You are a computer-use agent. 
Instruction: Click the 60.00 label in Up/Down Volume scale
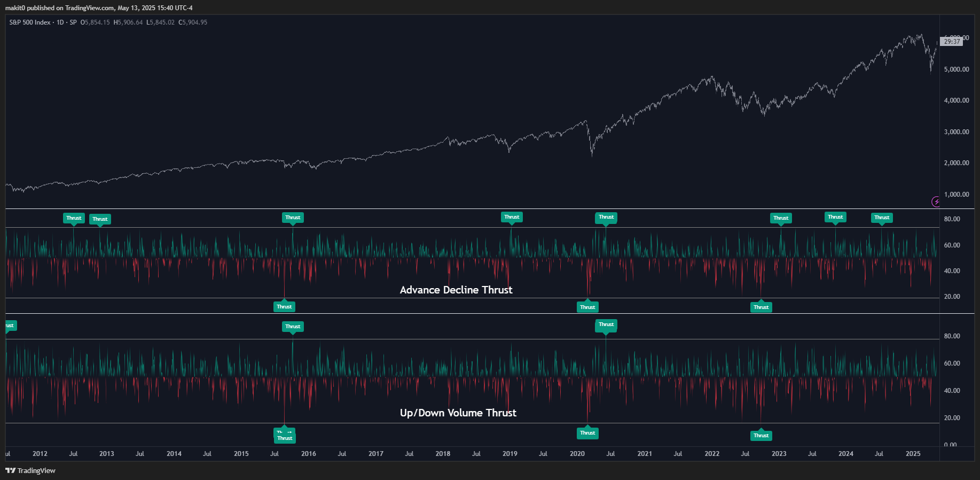coord(952,363)
